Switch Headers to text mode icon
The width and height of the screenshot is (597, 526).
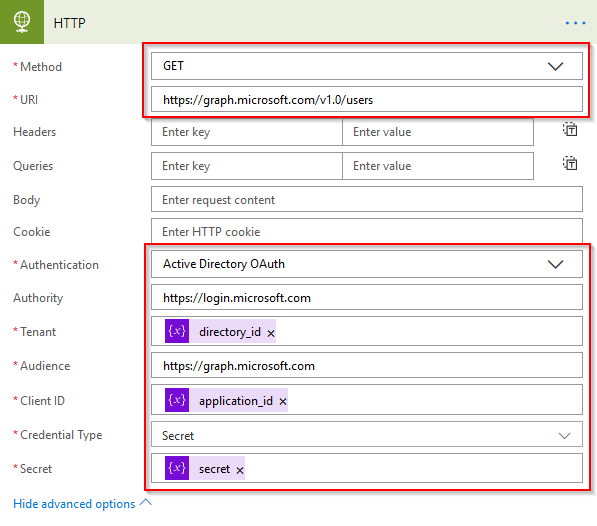[570, 129]
